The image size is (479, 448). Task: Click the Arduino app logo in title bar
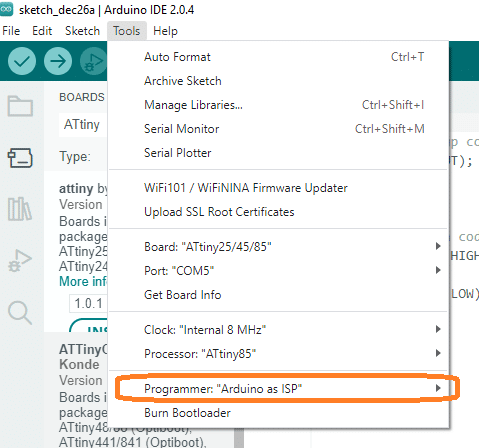6,9
